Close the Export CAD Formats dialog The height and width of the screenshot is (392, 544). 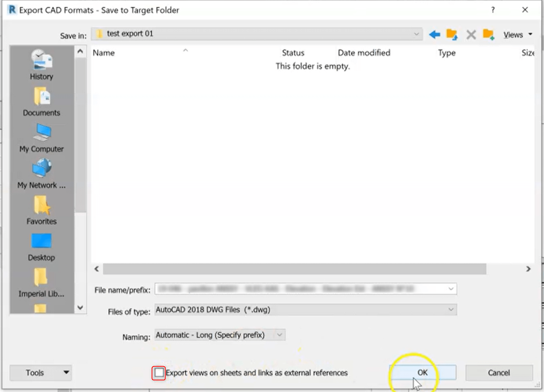pos(525,10)
